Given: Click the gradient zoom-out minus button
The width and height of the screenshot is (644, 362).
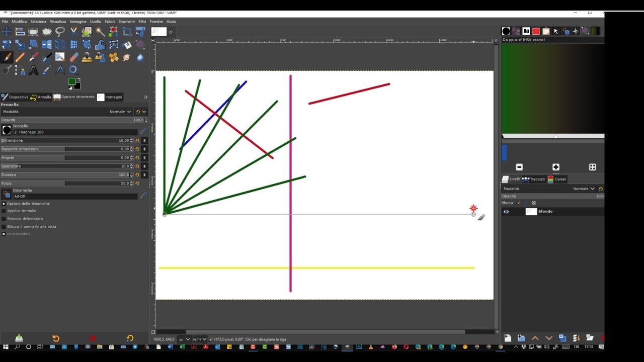Looking at the screenshot, I should pos(519,167).
